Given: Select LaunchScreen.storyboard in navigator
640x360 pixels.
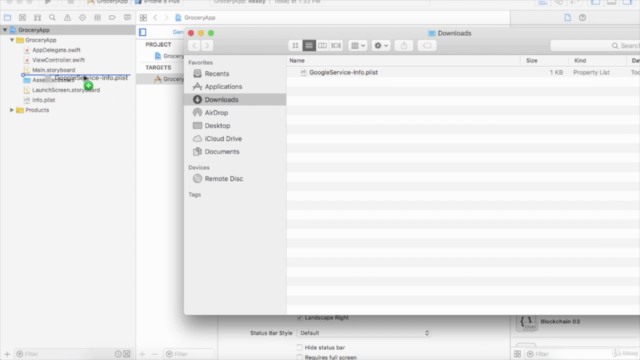Looking at the screenshot, I should coord(66,90).
